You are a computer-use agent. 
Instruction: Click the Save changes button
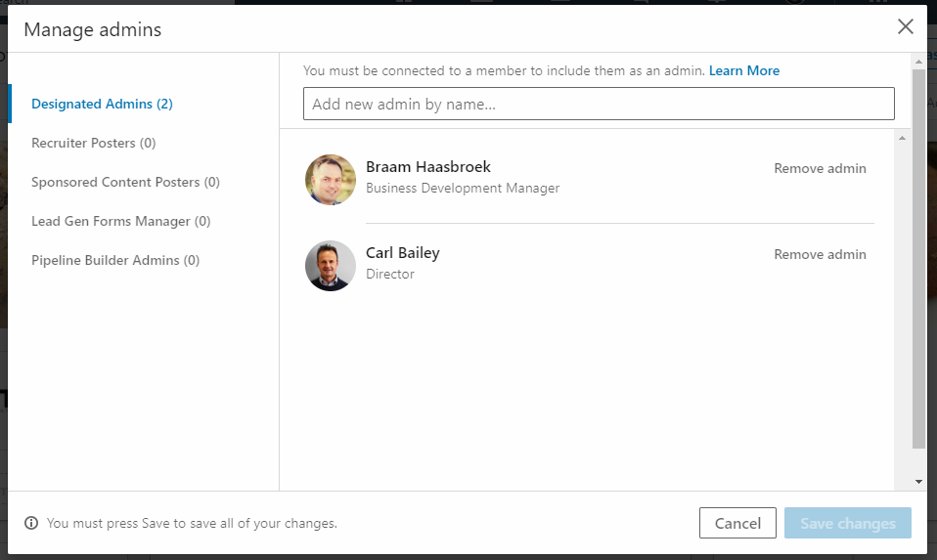tap(848, 523)
